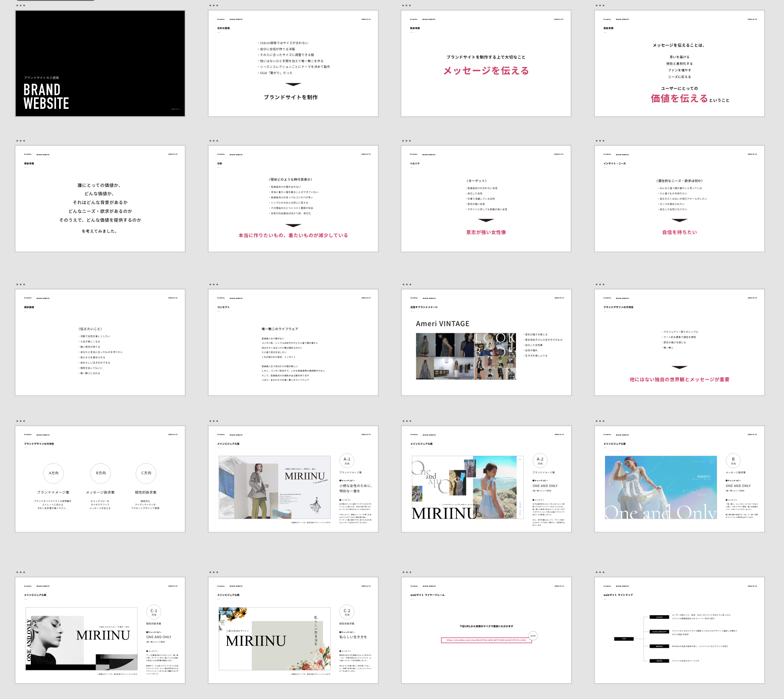Image resolution: width=784 pixels, height=699 pixels.
Task: Open three-dot menu above the webサイト ワイヤーフレーム slide
Action: [x=407, y=573]
